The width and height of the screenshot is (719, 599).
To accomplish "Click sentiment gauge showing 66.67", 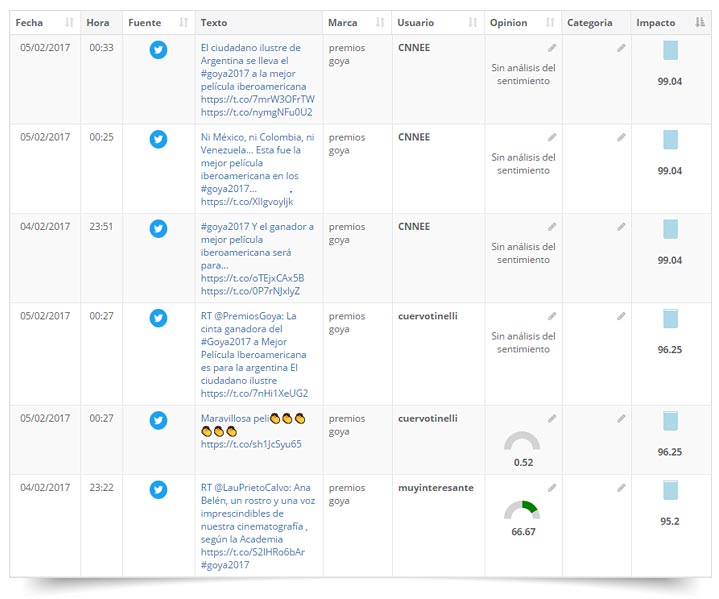I will 522,510.
